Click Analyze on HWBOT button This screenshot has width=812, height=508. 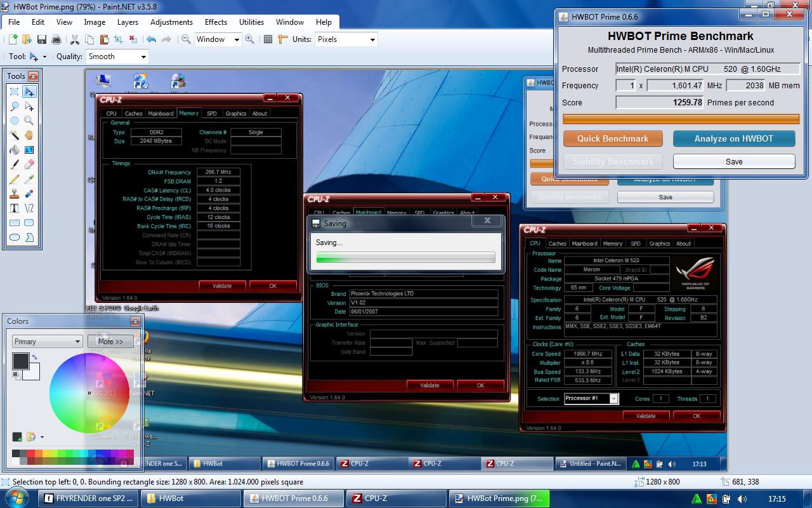pos(734,138)
